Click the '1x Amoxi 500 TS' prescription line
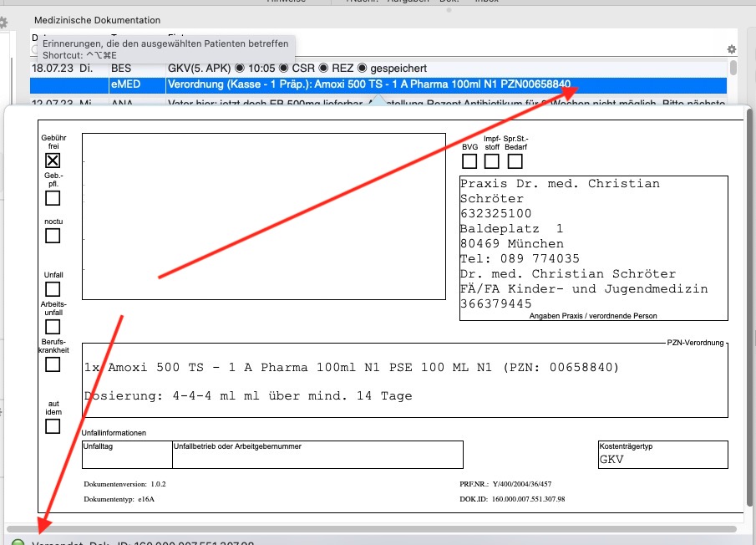 point(352,368)
